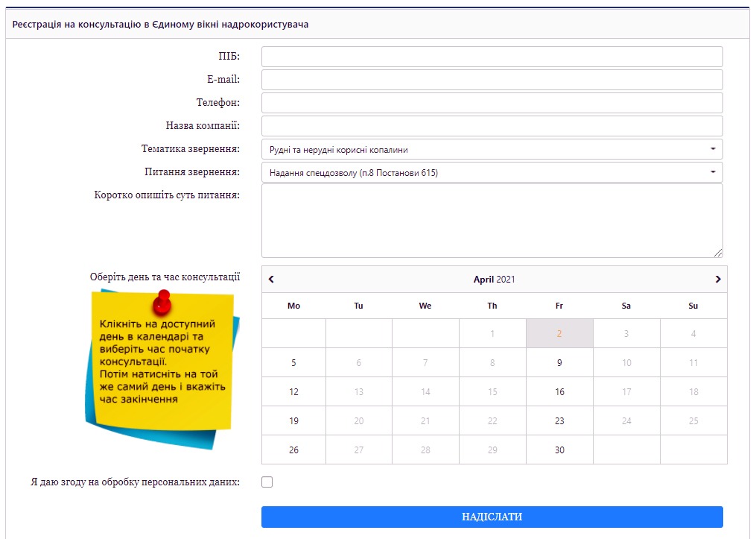The image size is (756, 539).
Task: Select April 30 in the calendar
Action: click(559, 450)
